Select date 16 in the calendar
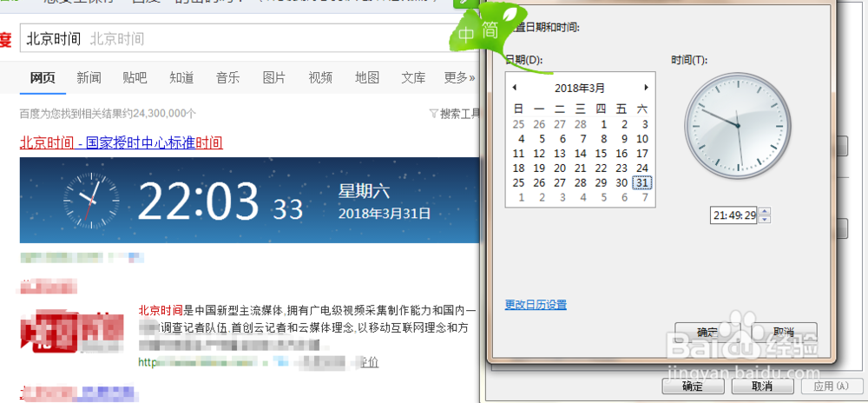This screenshot has width=868, height=403. point(621,154)
